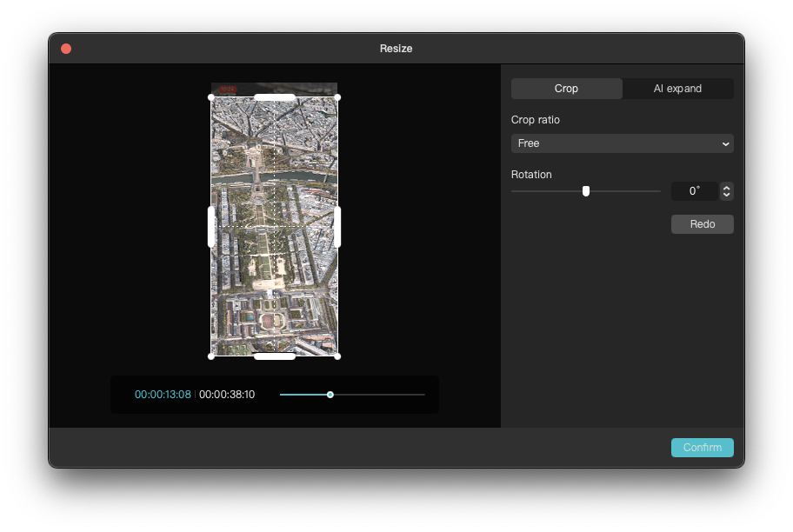Decrease rotation with the stepper down arrow
The image size is (793, 532).
point(726,195)
